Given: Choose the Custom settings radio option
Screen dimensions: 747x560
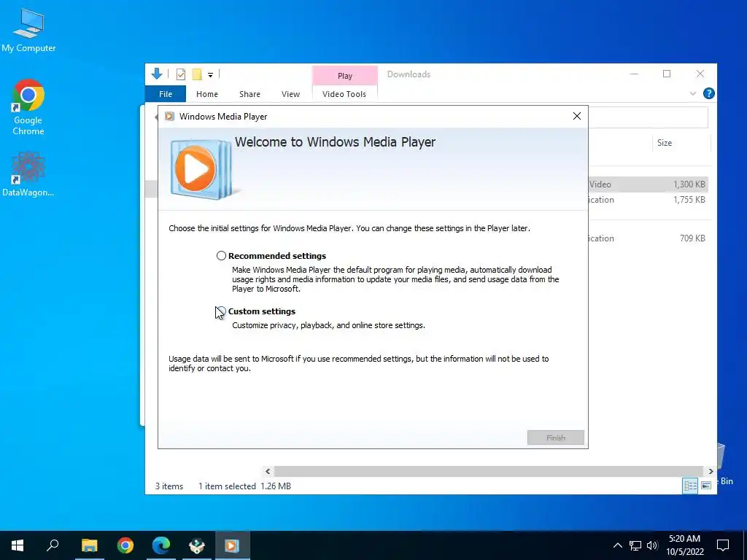Looking at the screenshot, I should pos(221,311).
